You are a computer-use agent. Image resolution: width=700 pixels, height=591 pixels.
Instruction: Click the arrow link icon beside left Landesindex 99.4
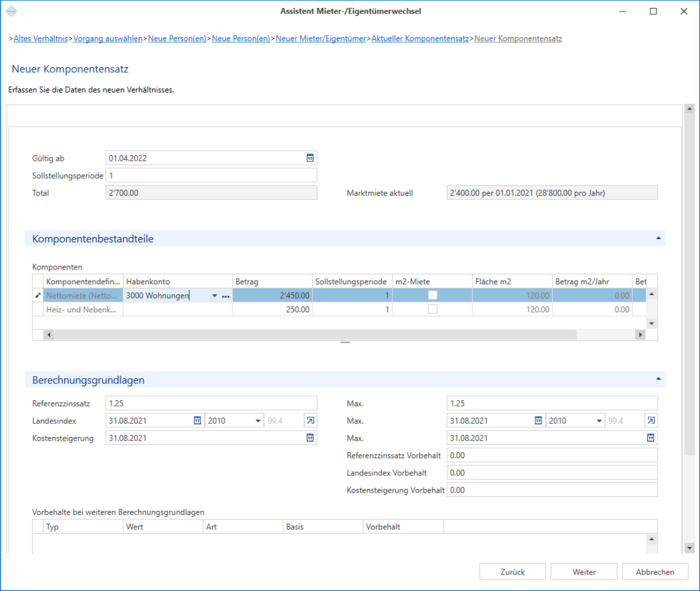tap(311, 420)
